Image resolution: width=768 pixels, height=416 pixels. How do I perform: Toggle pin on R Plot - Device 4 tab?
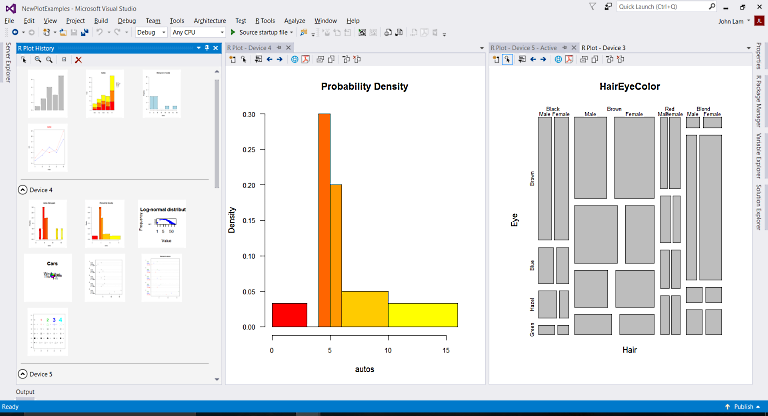point(279,48)
